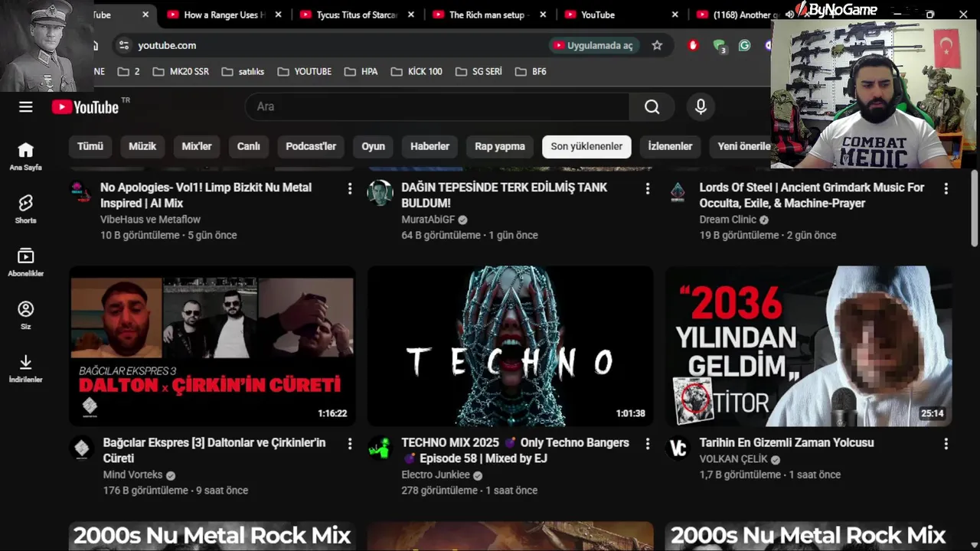The image size is (980, 551).
Task: Open site info icon beside youtube.com
Action: [x=123, y=45]
